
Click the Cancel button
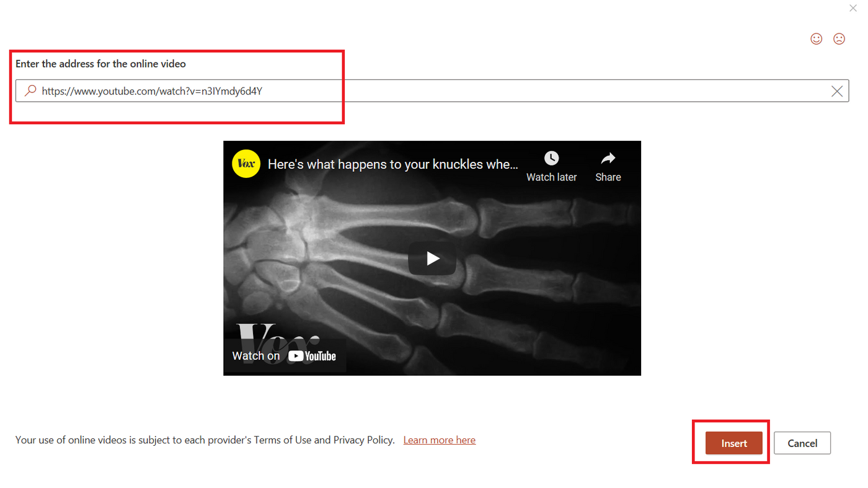(x=802, y=443)
